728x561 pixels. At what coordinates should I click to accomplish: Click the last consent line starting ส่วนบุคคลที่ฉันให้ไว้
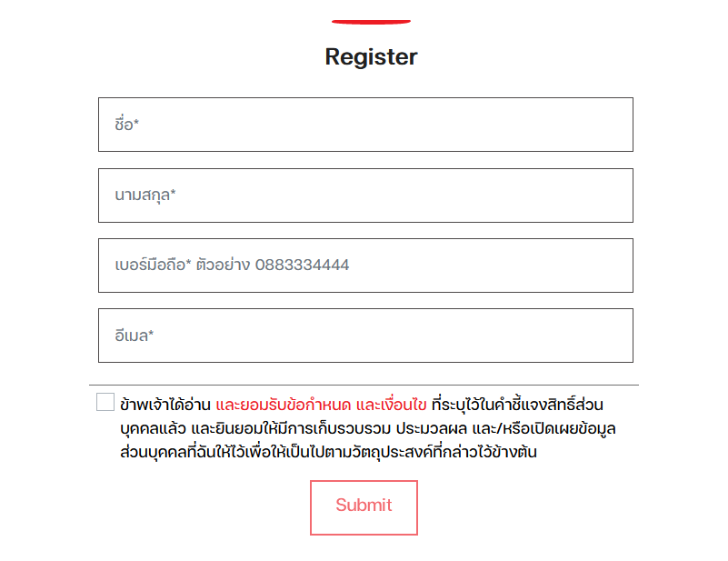327,452
